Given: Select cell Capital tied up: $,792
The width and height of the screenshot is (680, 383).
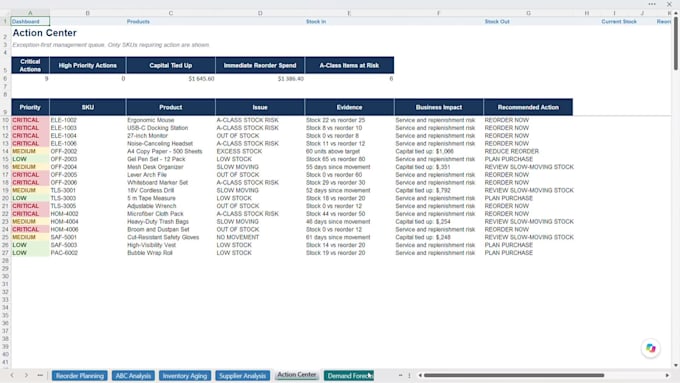Looking at the screenshot, I should 423,190.
